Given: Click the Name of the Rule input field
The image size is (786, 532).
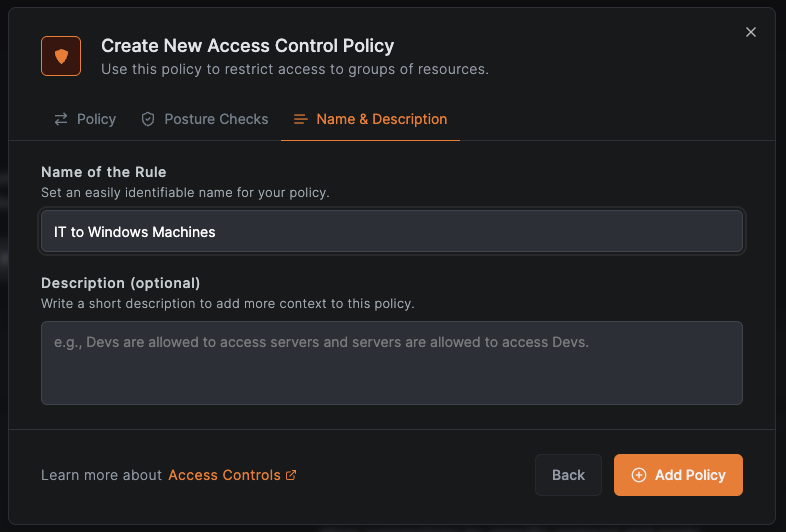Looking at the screenshot, I should pyautogui.click(x=392, y=231).
